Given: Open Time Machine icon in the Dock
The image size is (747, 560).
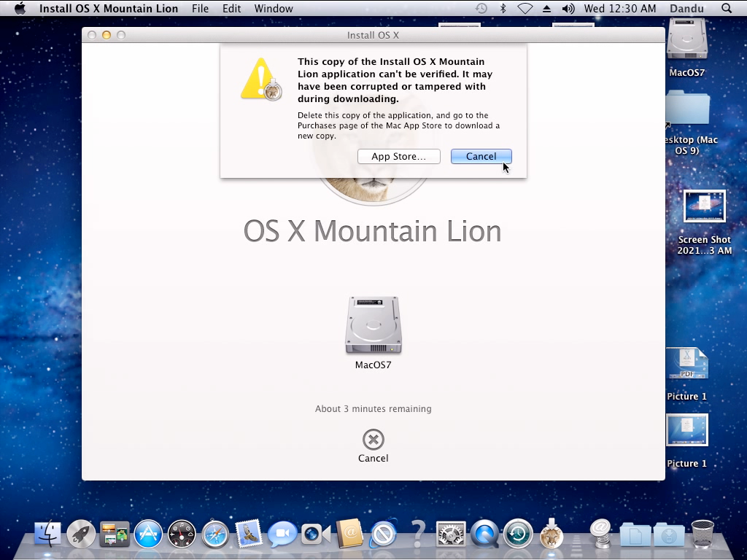Looking at the screenshot, I should [518, 533].
